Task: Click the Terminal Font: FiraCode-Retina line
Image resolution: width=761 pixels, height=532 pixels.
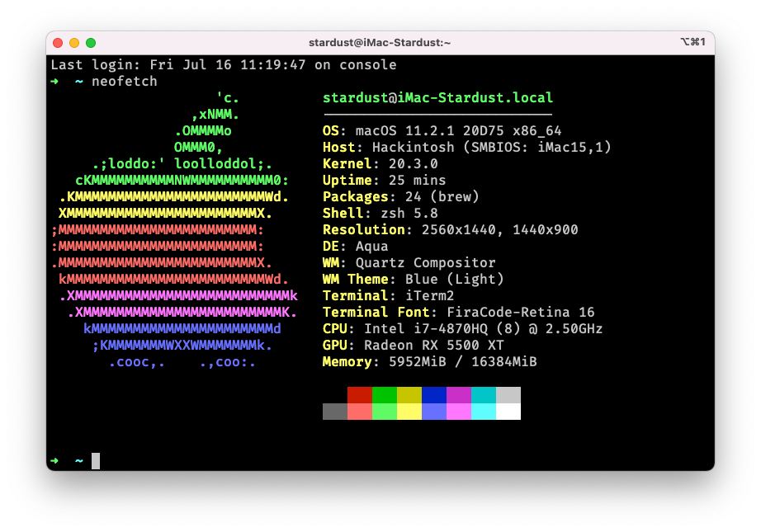Action: pos(459,313)
